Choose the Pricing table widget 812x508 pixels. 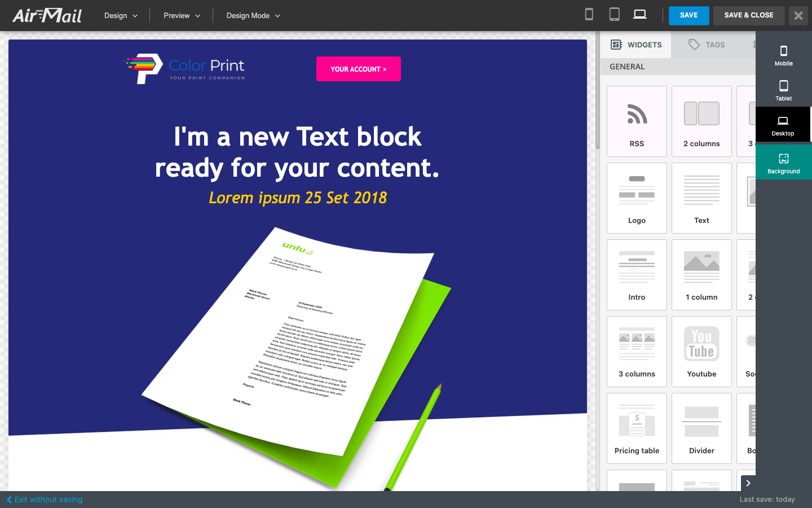click(637, 428)
